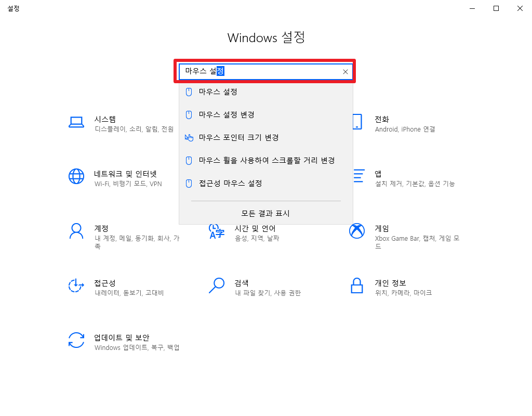Click the text 설치 제거, 기본값, 옵션 기능
This screenshot has width=532, height=416.
click(x=415, y=184)
